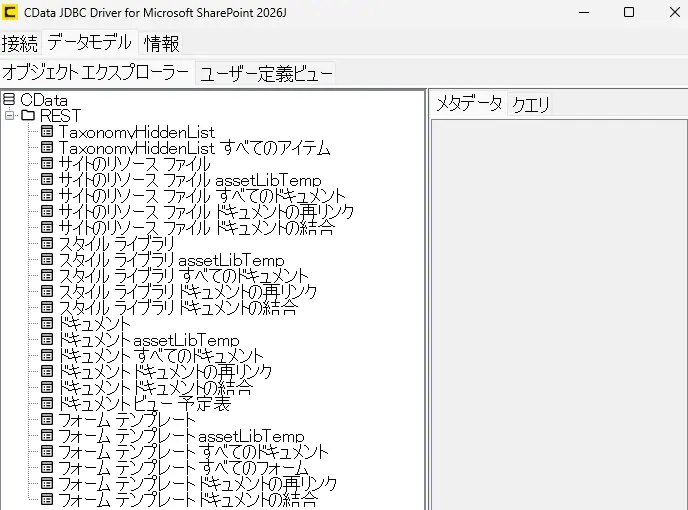Viewport: 688px width, 510px height.
Task: Click table icon of ドキュメント すべてのドキュメント
Action: (47, 355)
